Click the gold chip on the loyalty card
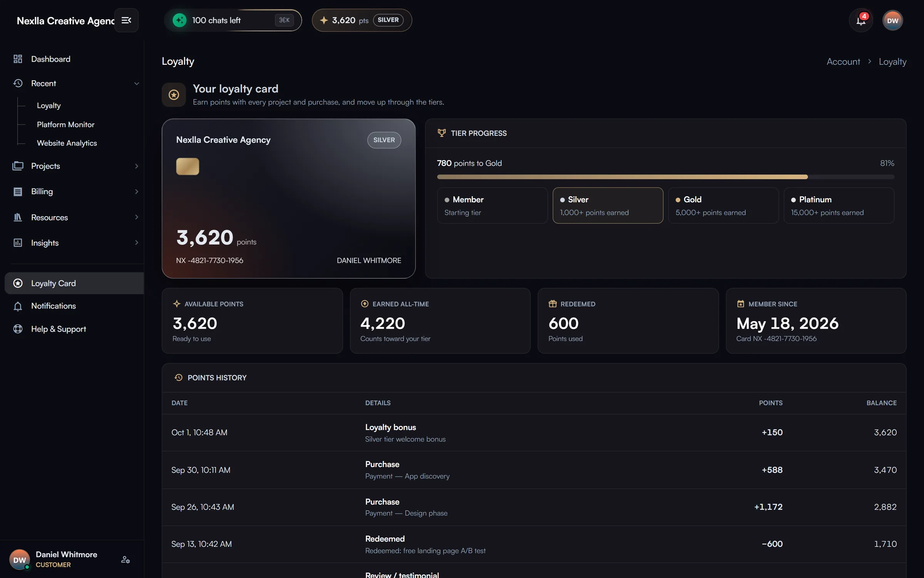The image size is (924, 578). point(187,166)
